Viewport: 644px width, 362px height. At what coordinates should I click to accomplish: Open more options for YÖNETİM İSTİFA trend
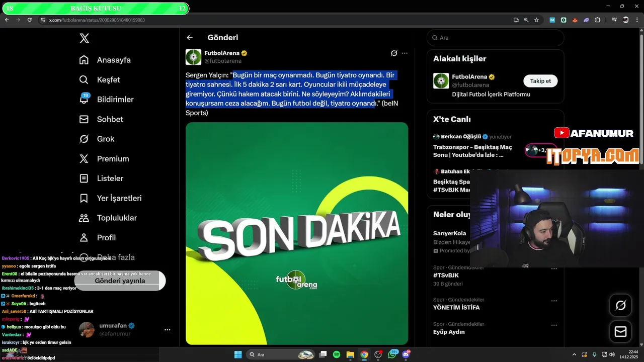coord(554,301)
